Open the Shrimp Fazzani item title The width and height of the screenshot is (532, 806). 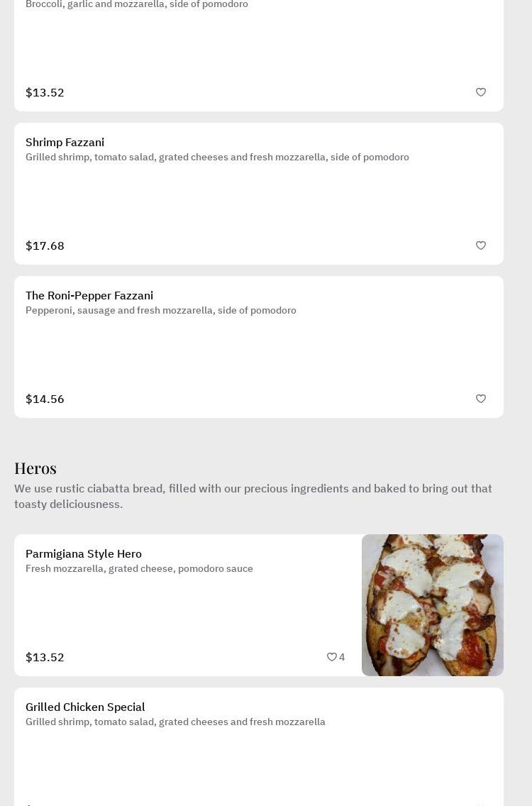coord(65,142)
